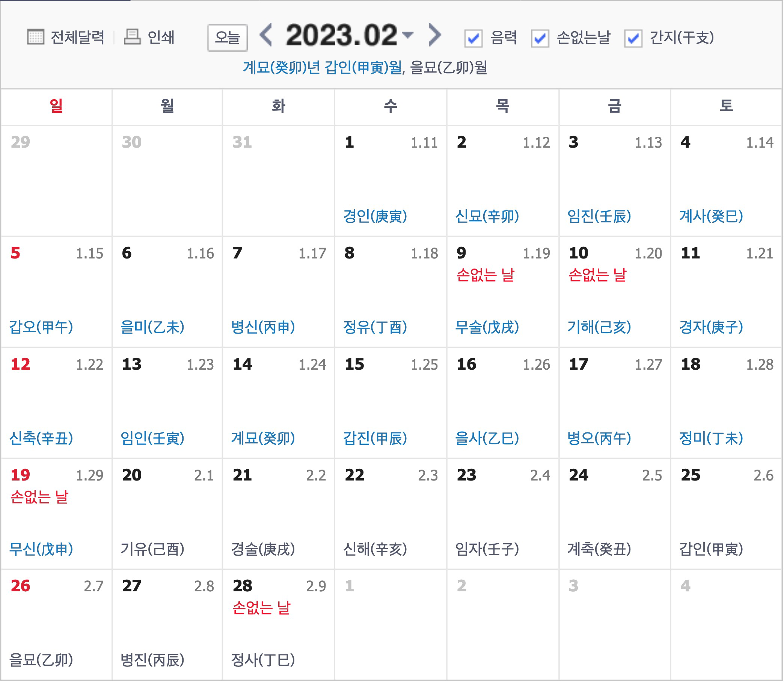Click the 계묘(癸卯)년 갑인(甲寅)월 text
Screen dimensions: 784x683
(323, 68)
